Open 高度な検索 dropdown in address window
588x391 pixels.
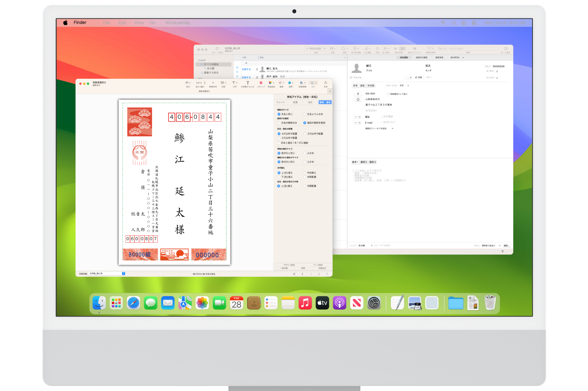(x=430, y=49)
